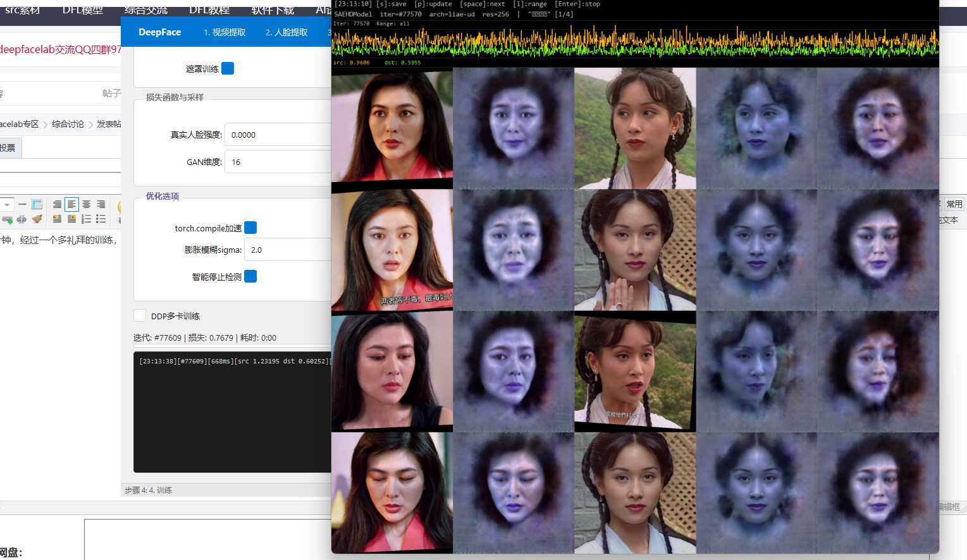Viewport: 967px width, 560px height.
Task: Insert an ordered numbered list
Action: pos(86,219)
